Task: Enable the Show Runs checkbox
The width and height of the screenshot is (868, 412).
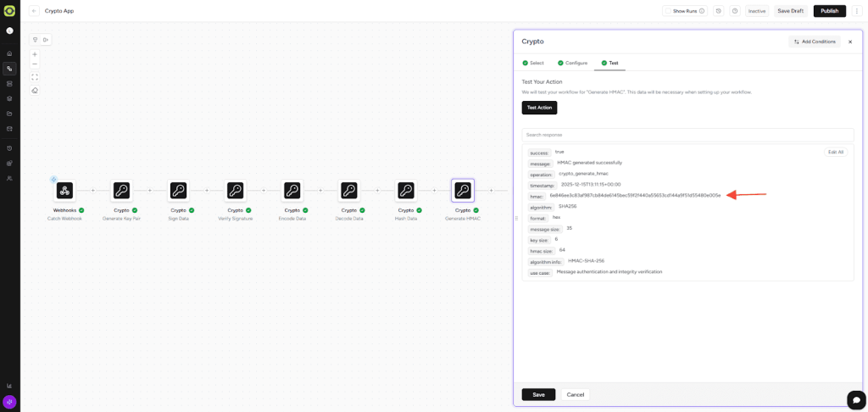Action: (668, 11)
